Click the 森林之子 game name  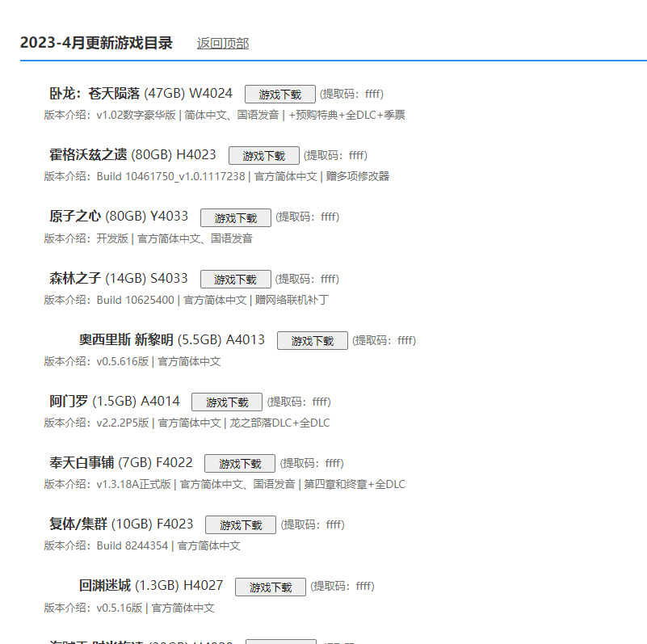point(75,278)
